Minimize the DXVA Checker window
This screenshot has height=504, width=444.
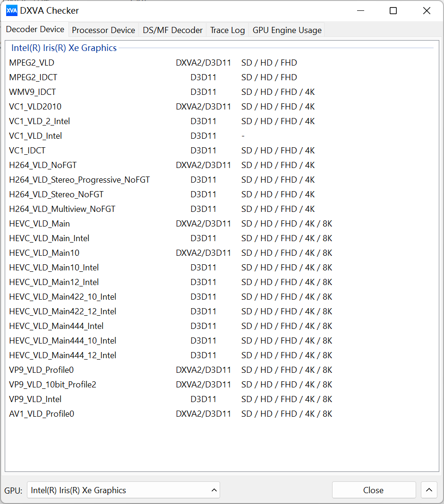[360, 10]
